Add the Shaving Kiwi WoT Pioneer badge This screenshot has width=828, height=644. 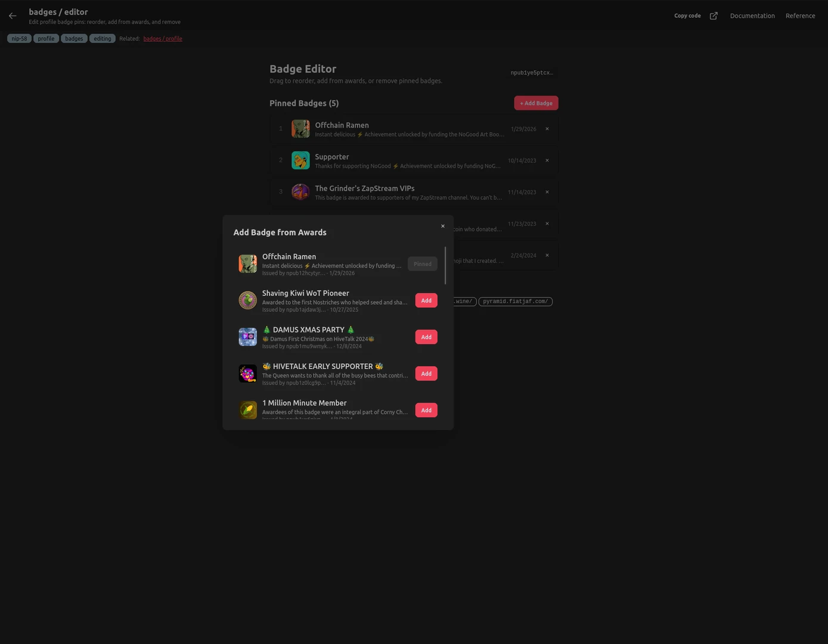(x=426, y=301)
